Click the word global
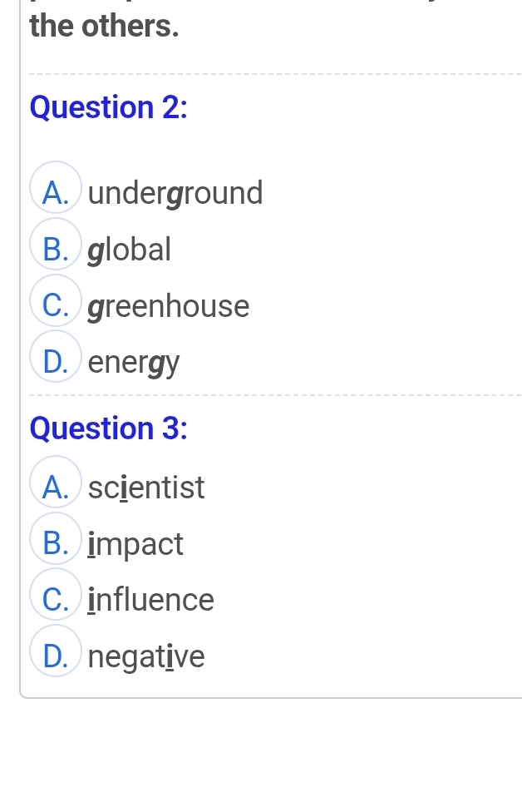Image resolution: width=522 pixels, height=812 pixels. pyautogui.click(x=130, y=249)
